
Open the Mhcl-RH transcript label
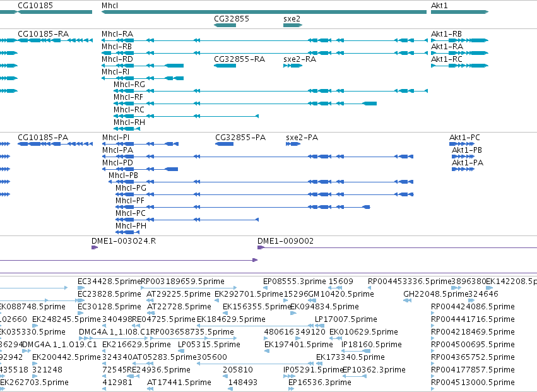coord(129,122)
